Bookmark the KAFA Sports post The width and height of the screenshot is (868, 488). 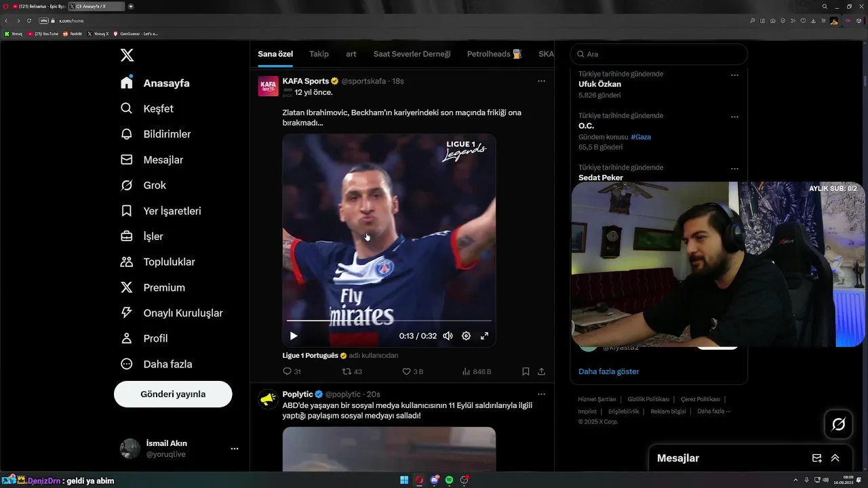pyautogui.click(x=526, y=371)
